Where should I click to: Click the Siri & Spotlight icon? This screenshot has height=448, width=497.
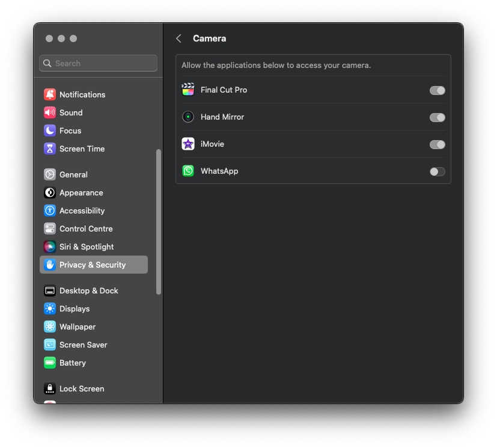pyautogui.click(x=50, y=247)
